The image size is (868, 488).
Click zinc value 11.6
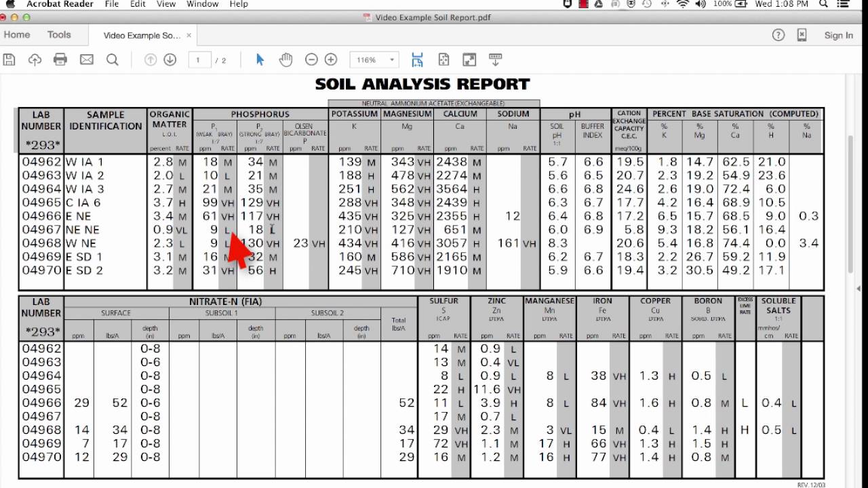(x=488, y=390)
